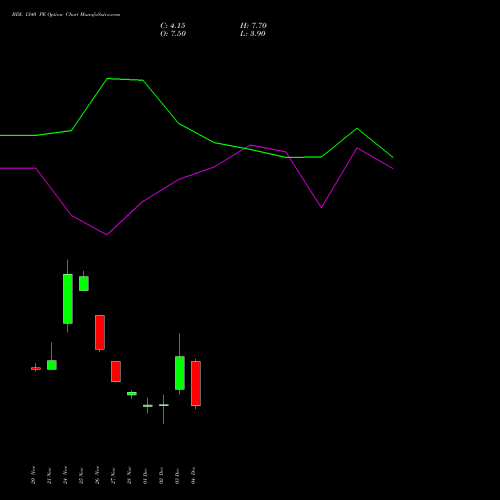Screen dimensions: 500x500
Task: Select the 24 Nov date label
Action: point(65,475)
